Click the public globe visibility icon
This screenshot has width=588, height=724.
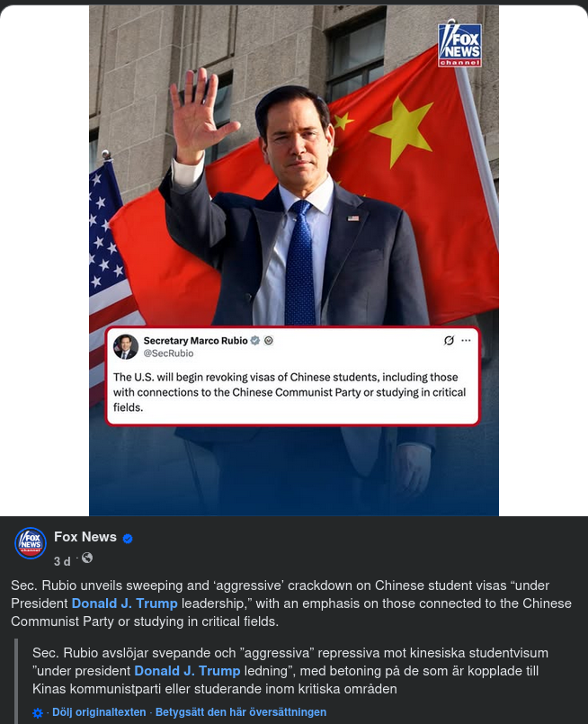(87, 559)
